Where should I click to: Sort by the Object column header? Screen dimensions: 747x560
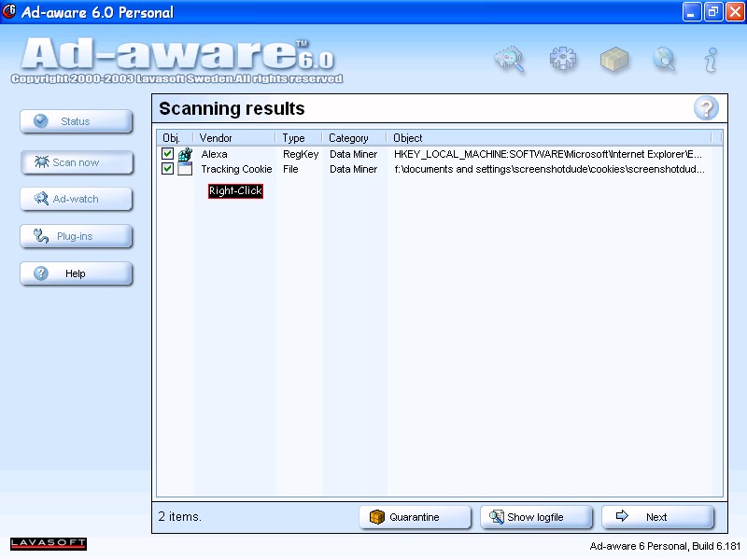click(549, 138)
